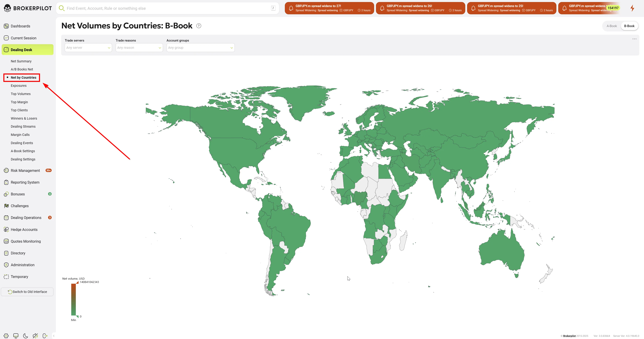Open Margin Calls submenu item
The width and height of the screenshot is (644, 339).
20,135
